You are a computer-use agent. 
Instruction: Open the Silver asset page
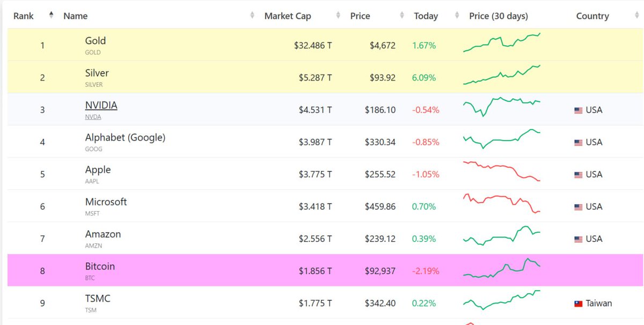coord(97,73)
